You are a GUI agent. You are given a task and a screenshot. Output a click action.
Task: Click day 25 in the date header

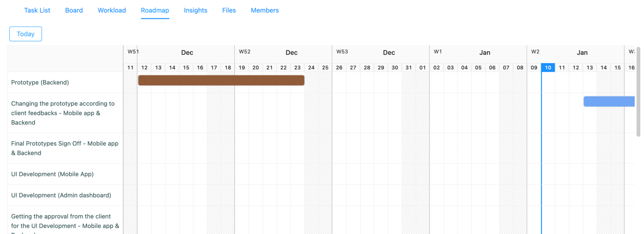pyautogui.click(x=325, y=68)
